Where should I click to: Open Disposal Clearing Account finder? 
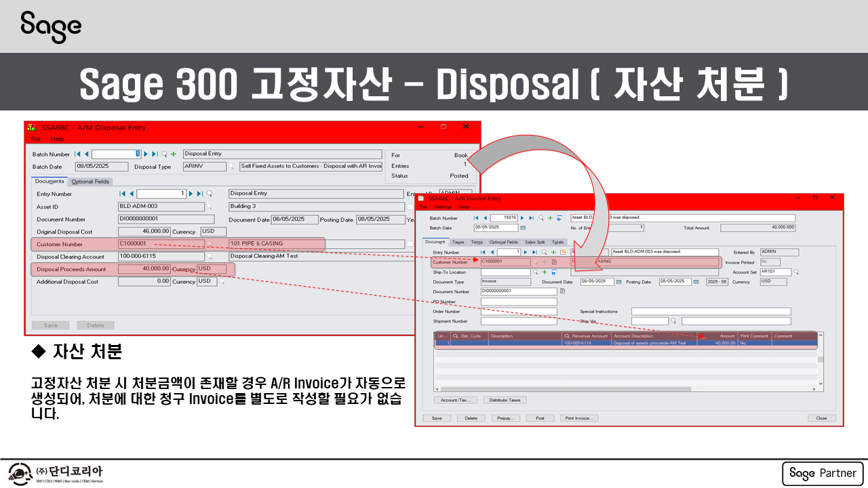[210, 257]
